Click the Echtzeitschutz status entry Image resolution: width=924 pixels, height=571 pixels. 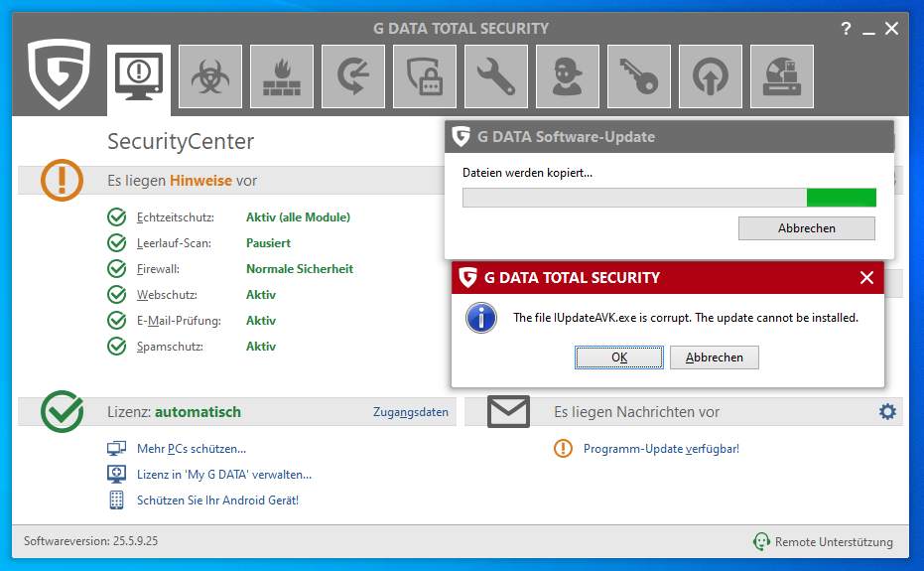tap(175, 217)
